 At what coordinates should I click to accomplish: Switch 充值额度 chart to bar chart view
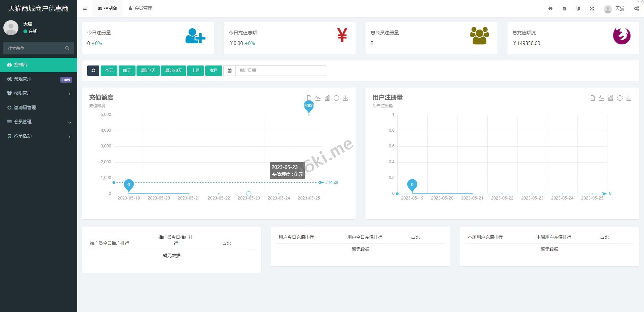click(x=327, y=98)
